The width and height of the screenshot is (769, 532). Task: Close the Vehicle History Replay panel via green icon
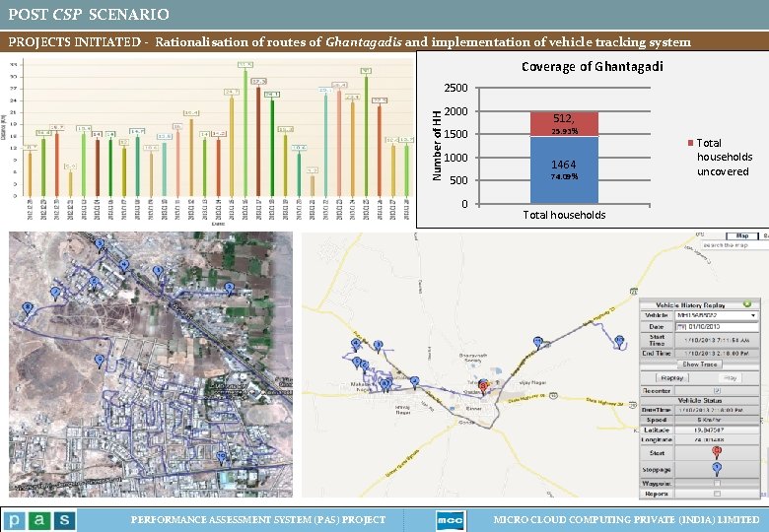click(747, 304)
